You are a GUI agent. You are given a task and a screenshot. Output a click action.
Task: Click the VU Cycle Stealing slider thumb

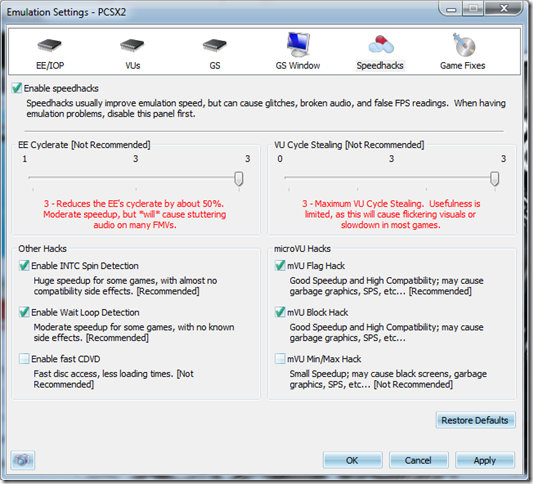tap(495, 179)
